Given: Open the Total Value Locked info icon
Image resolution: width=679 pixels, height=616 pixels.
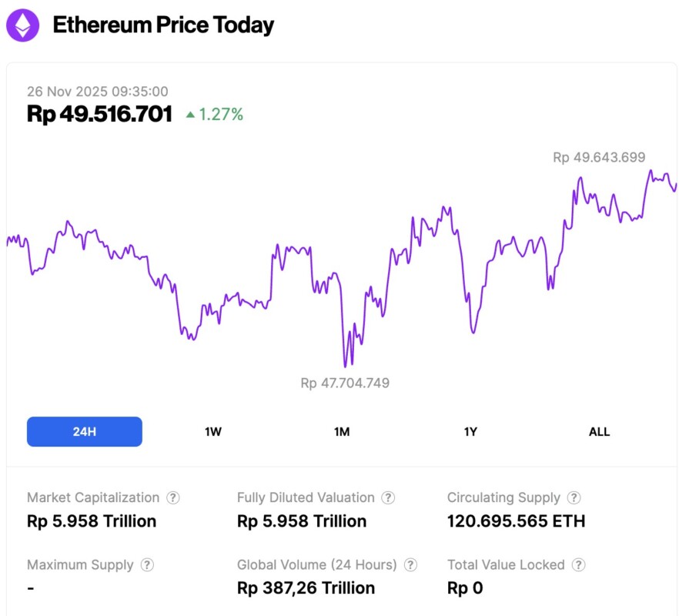Looking at the screenshot, I should point(579,565).
